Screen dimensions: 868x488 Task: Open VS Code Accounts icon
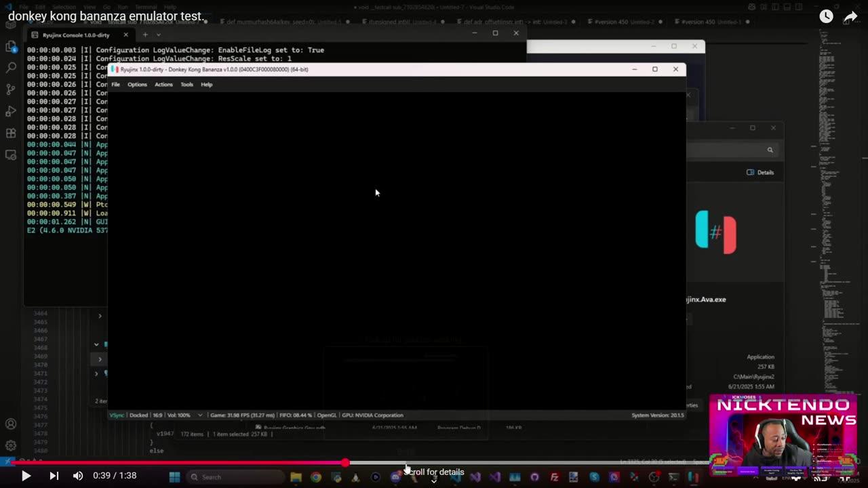11,424
